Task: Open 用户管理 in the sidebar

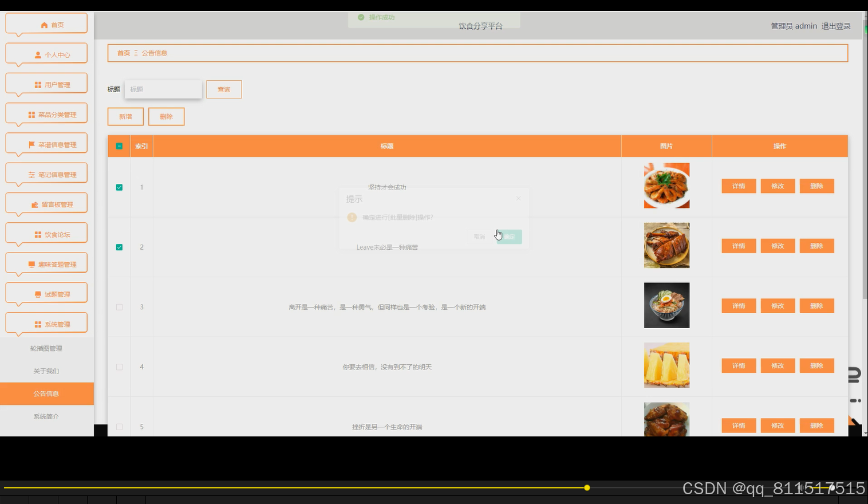Action: click(x=46, y=84)
